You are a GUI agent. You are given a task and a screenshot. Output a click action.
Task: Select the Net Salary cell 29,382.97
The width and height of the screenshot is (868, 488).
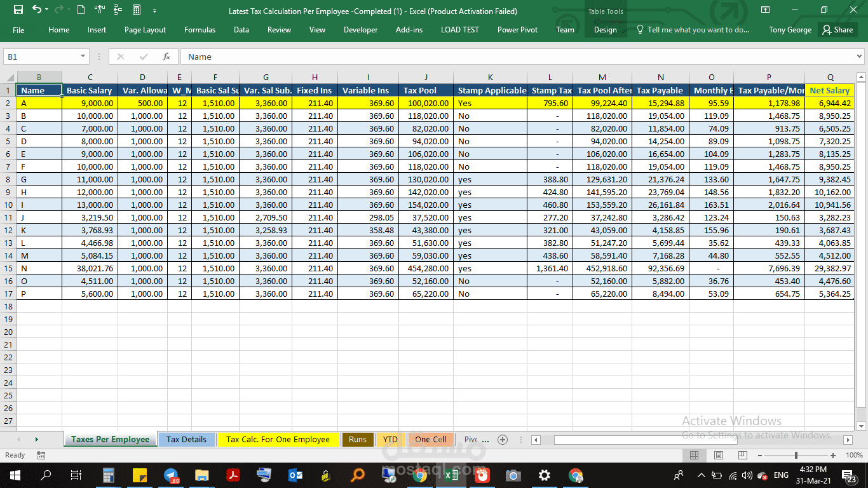pyautogui.click(x=830, y=268)
